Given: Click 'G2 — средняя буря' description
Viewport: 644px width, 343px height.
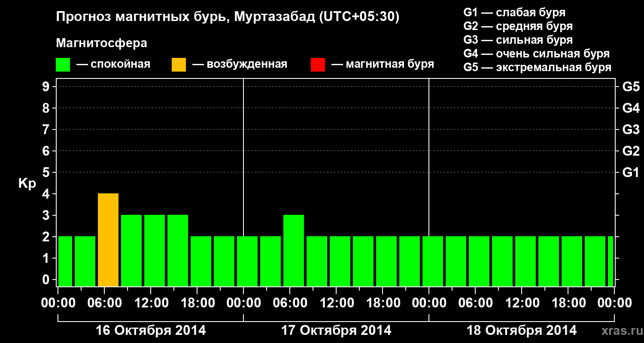Looking at the screenshot, I should 518,26.
